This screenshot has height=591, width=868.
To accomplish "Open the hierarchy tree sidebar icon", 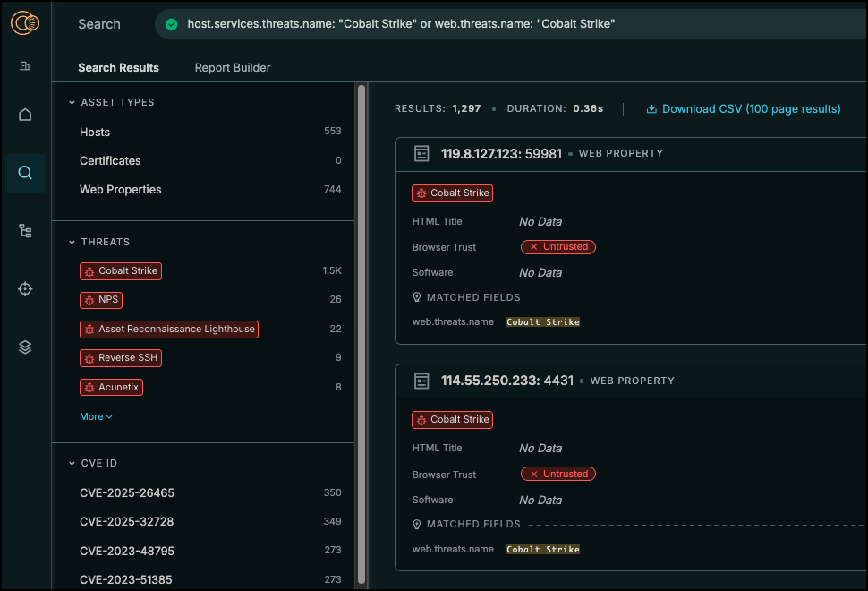I will coord(25,231).
